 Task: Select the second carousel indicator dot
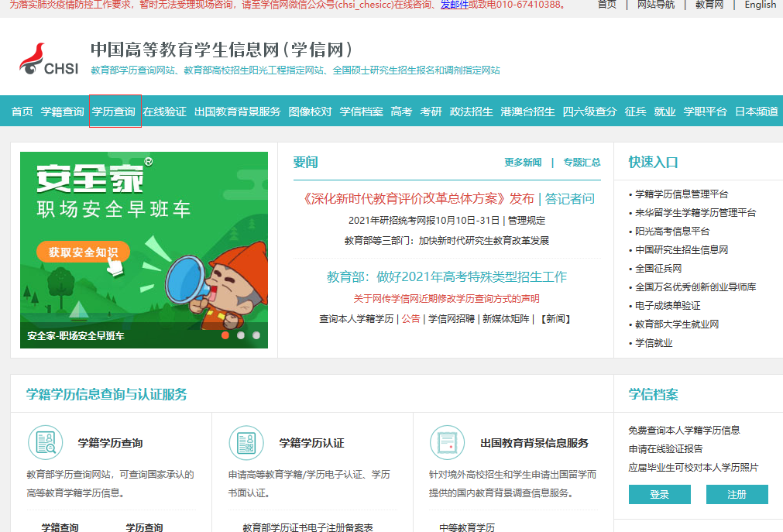242,335
